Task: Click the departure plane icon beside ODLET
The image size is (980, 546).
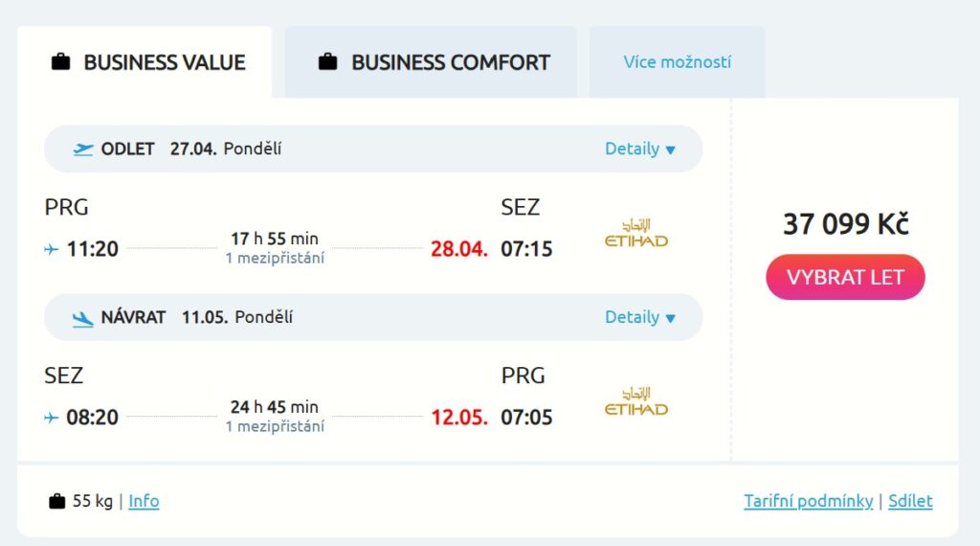Action: [83, 149]
